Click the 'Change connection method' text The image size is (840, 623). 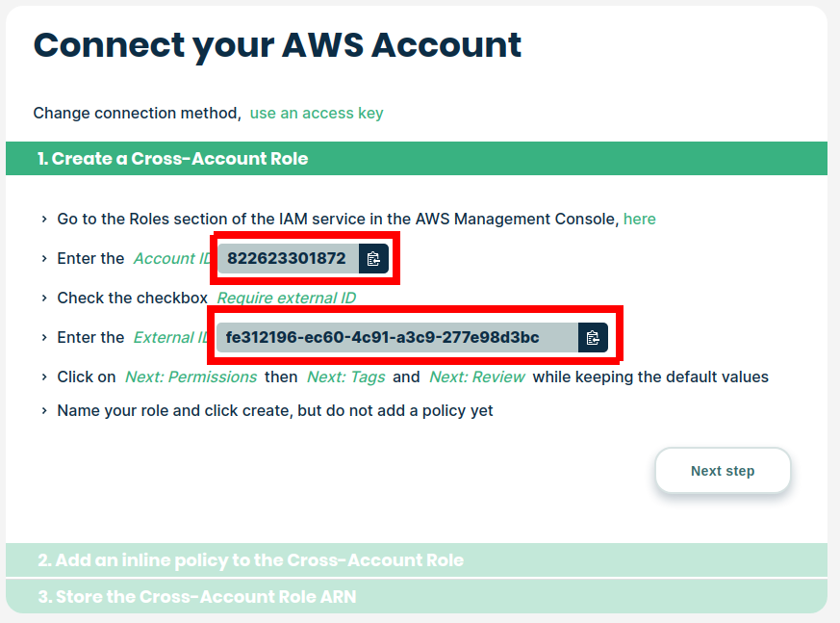tap(136, 113)
